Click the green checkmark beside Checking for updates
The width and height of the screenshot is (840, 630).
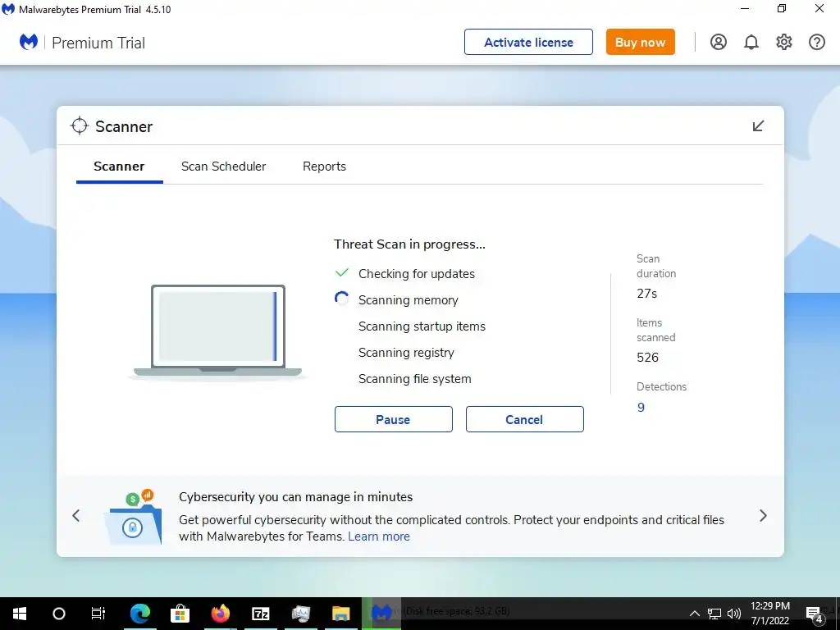pyautogui.click(x=342, y=272)
